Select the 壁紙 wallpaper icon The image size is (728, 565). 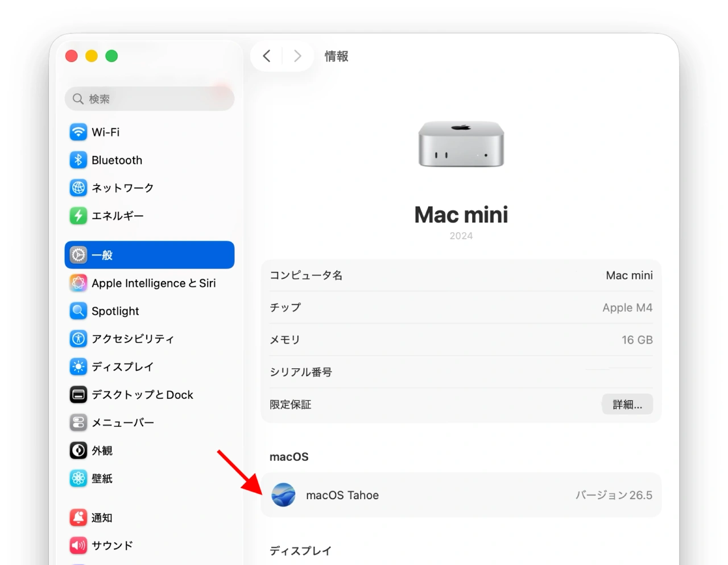coord(78,478)
